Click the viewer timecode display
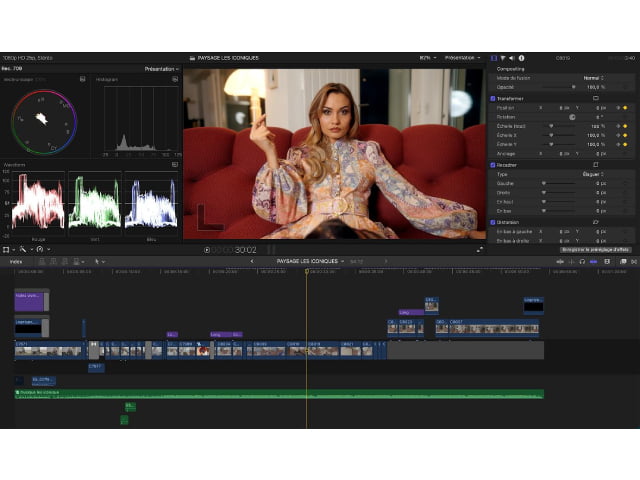Viewport: 640px width, 480px height. coord(234,250)
